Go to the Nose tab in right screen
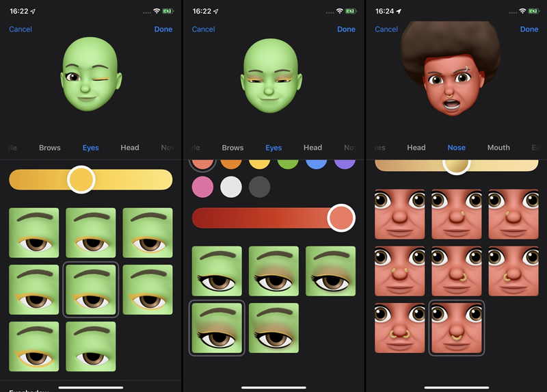 (456, 148)
